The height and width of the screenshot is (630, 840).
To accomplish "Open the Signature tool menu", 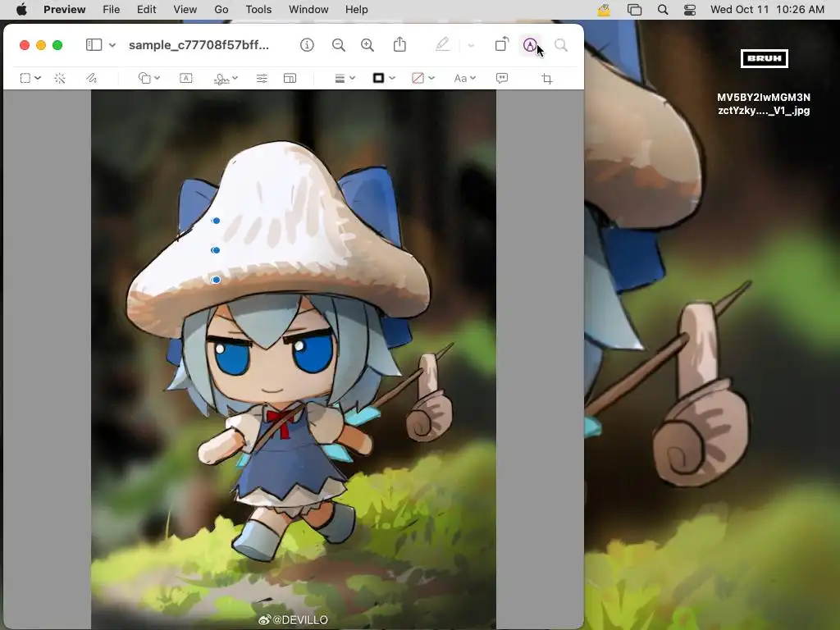I will tap(226, 78).
